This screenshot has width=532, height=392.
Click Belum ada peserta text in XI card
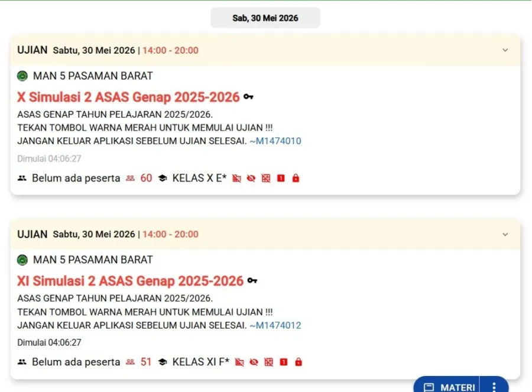76,362
